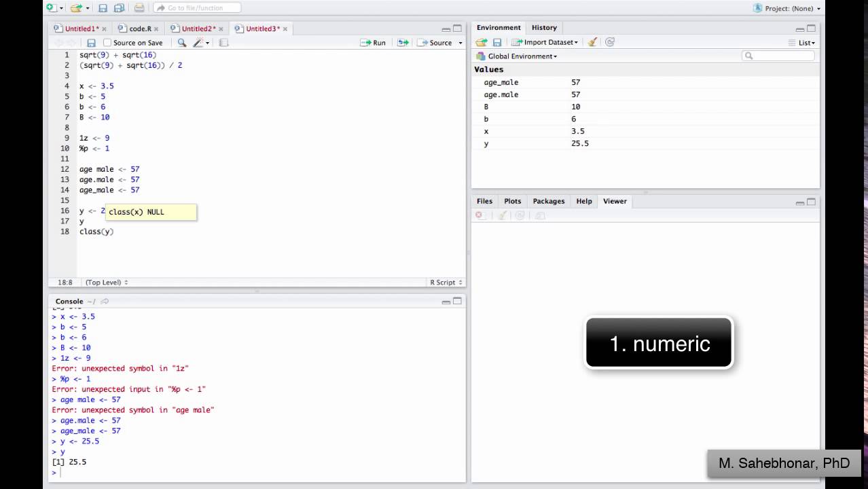Open the Files tab

point(484,201)
